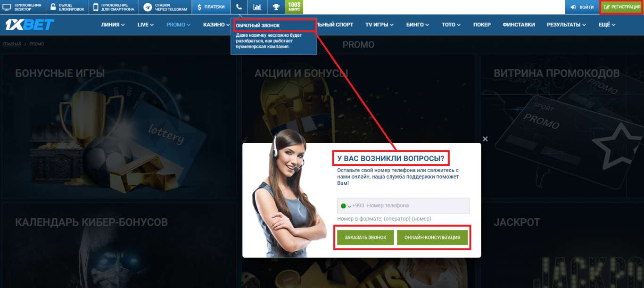Click the phone callback icon in top bar
Viewport: 644px width, 288px height.
click(239, 7)
